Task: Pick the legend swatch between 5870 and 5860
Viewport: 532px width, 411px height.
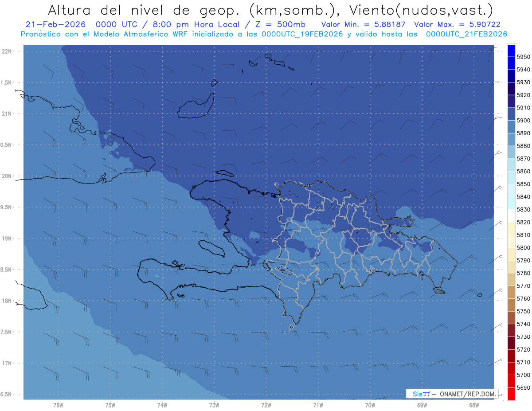Action: [511, 165]
